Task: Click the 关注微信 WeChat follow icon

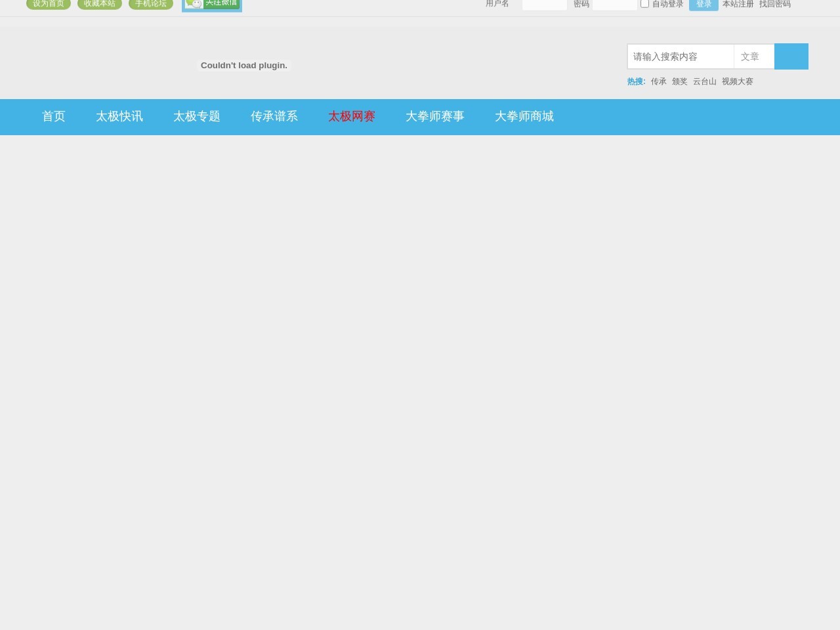Action: point(212,5)
